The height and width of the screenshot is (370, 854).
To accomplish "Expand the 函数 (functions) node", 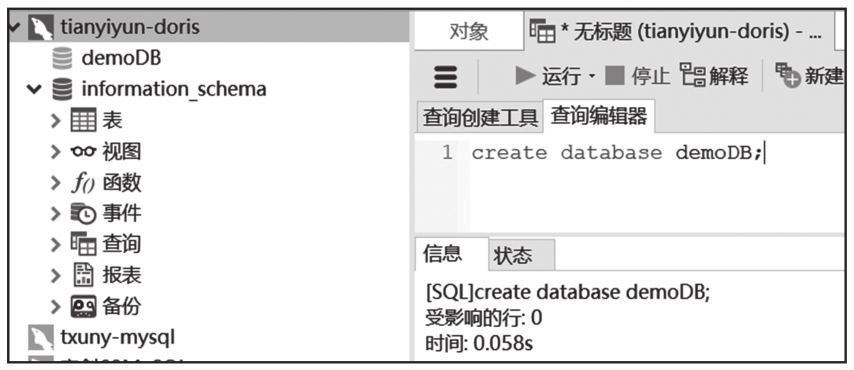I will [56, 183].
